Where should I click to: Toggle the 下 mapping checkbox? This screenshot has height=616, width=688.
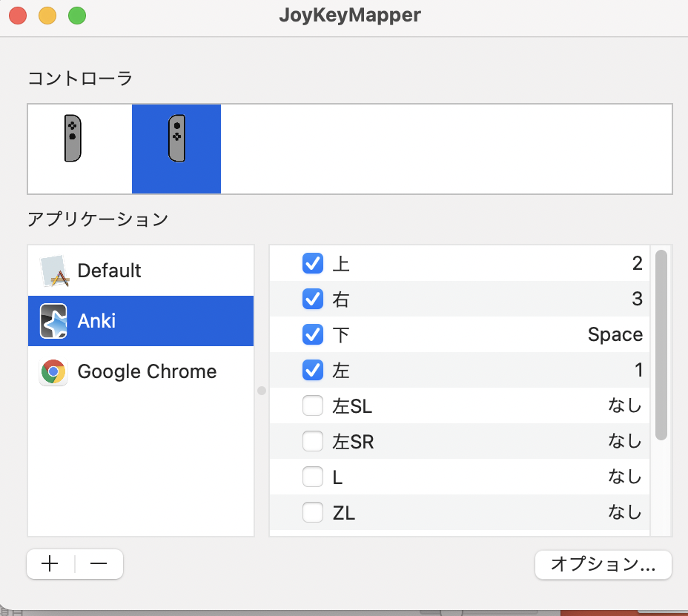coord(313,334)
